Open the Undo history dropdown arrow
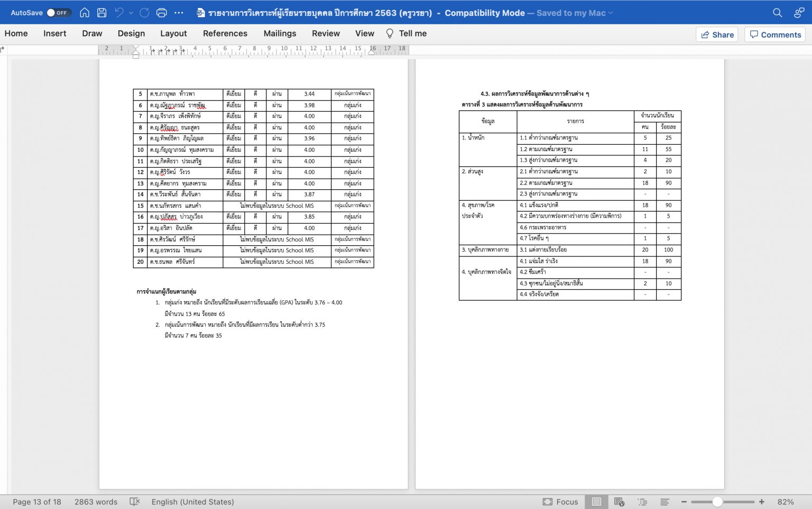812x509 pixels. point(131,13)
